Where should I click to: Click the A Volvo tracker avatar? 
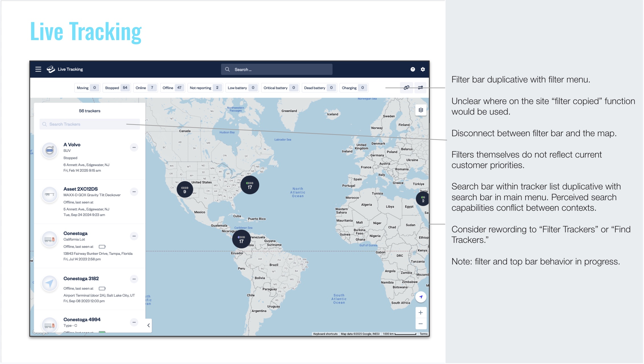coord(50,150)
